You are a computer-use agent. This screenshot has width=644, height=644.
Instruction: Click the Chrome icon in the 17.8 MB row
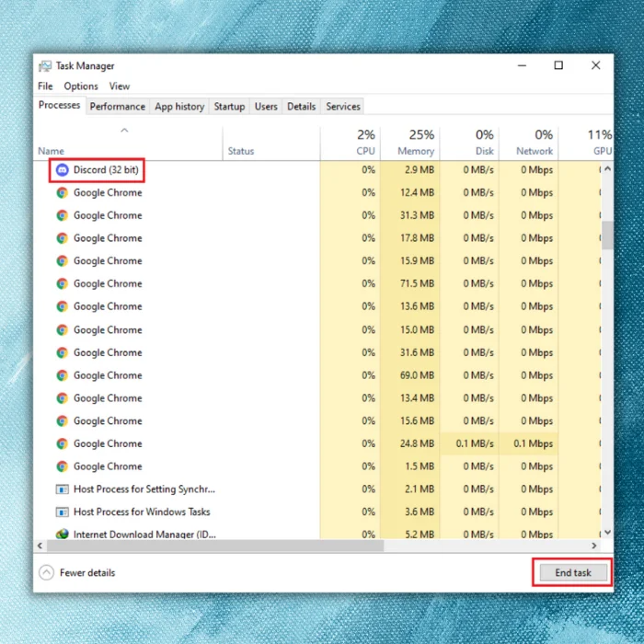(x=62, y=238)
